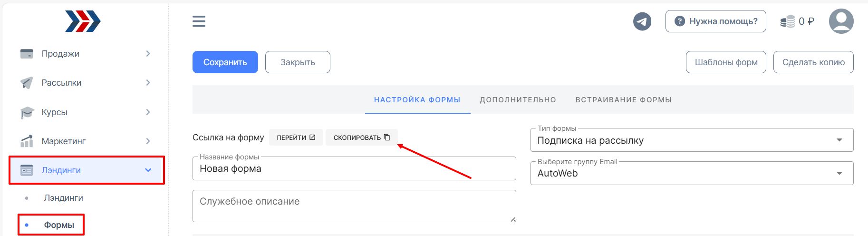Collapse the Лэндинги section chevron

[148, 170]
